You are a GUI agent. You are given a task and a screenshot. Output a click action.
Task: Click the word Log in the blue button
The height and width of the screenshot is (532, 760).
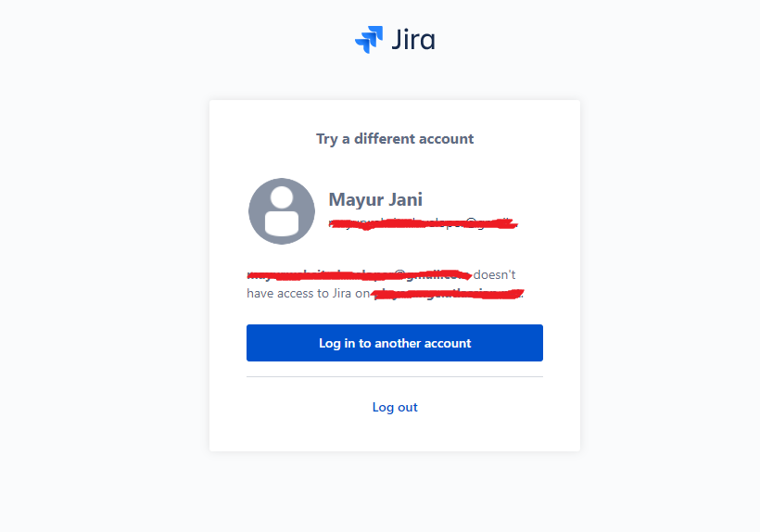tap(330, 344)
